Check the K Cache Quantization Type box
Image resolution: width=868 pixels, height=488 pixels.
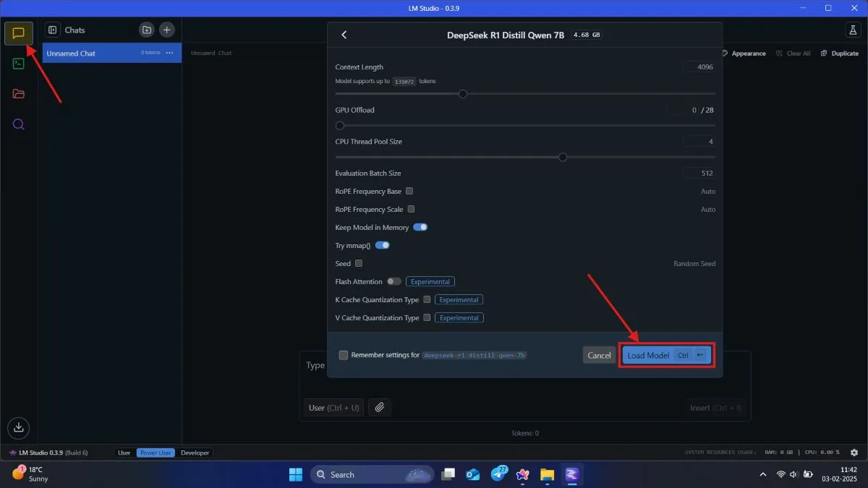[427, 299]
